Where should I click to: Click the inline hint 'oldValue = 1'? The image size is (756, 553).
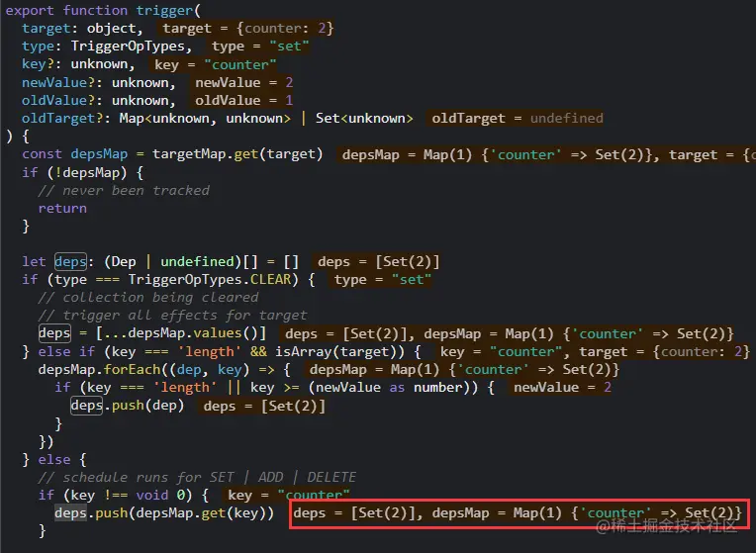point(243,100)
